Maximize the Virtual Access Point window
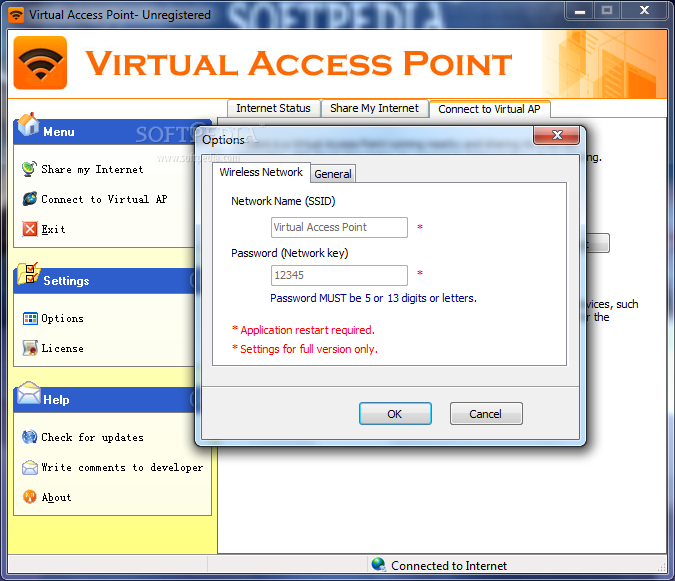Screen dimensions: 675x581 607,10
